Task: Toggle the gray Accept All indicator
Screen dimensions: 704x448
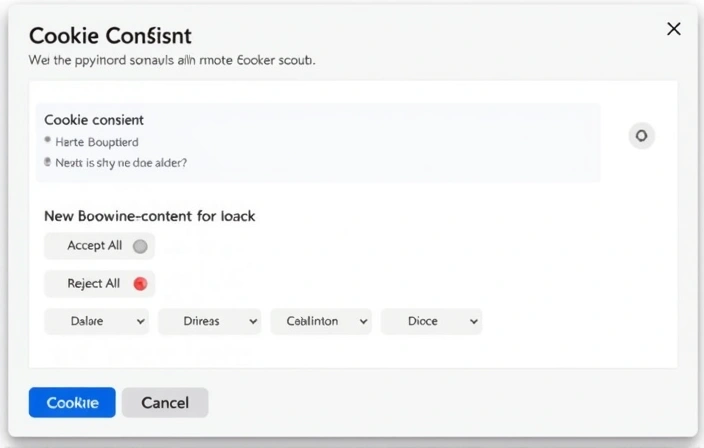Action: [x=140, y=246]
